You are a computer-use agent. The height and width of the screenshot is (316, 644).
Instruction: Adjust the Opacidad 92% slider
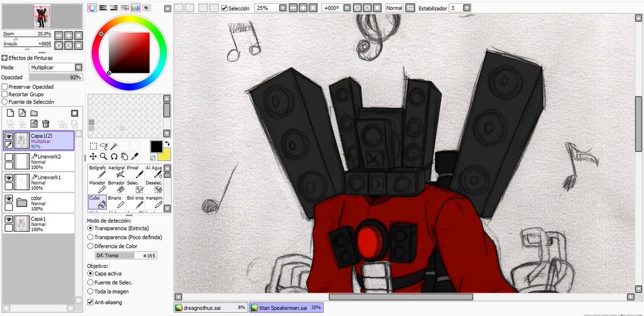(x=56, y=77)
